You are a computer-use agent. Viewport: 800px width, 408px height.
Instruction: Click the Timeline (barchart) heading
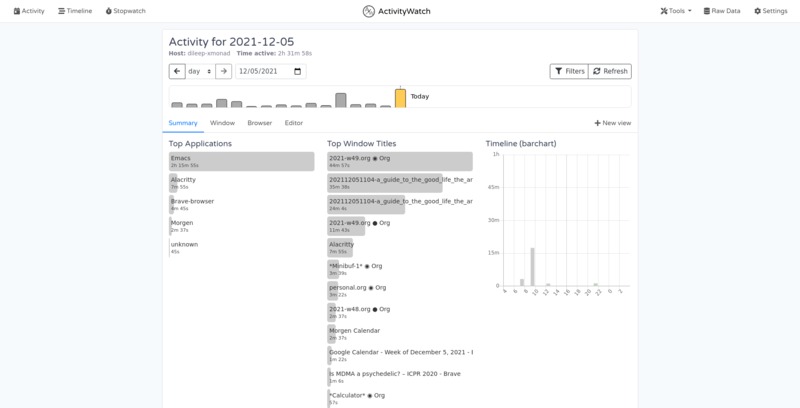521,144
